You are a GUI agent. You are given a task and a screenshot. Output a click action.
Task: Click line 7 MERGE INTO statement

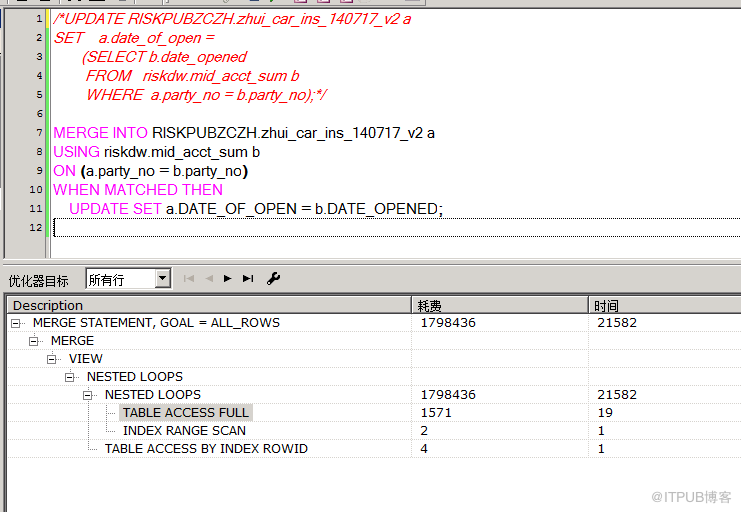pyautogui.click(x=244, y=133)
